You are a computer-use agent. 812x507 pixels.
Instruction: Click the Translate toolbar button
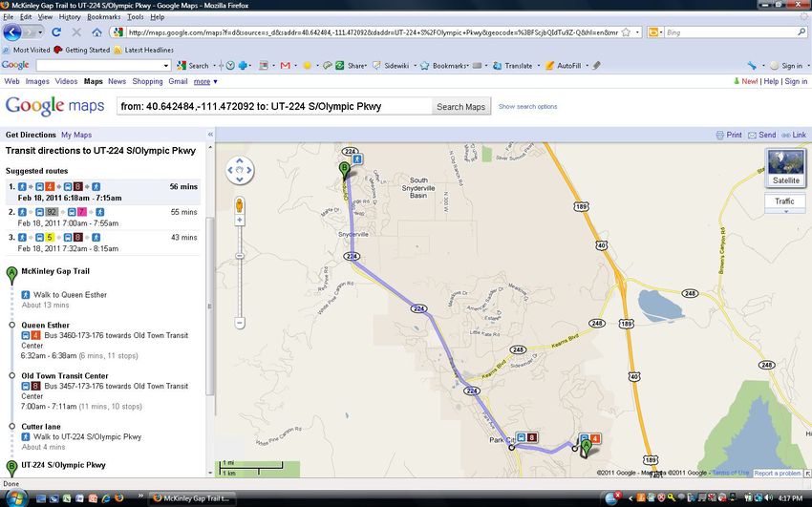pyautogui.click(x=513, y=66)
